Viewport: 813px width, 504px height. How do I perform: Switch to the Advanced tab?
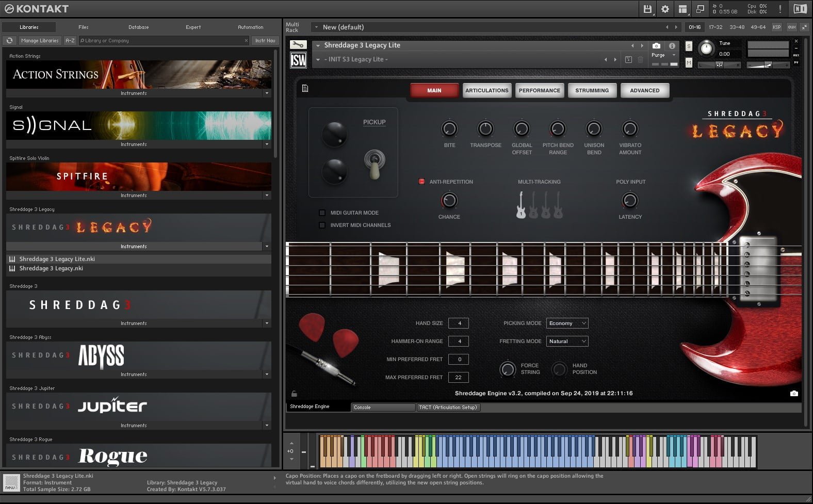[x=645, y=90]
